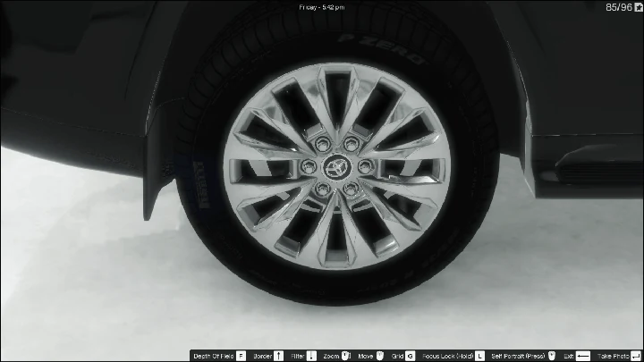Click the Exit label in bottom bar
The image size is (644, 362).
point(569,357)
